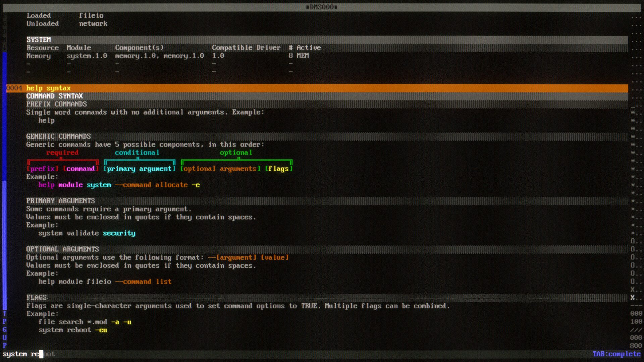The width and height of the screenshot is (644, 362).
Task: Click the orange [optional arguments] token
Action: point(220,169)
